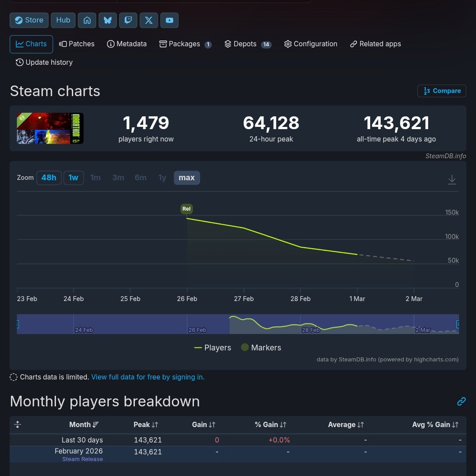Switch to the Depots tab
Image resolution: width=476 pixels, height=476 pixels.
[248, 45]
